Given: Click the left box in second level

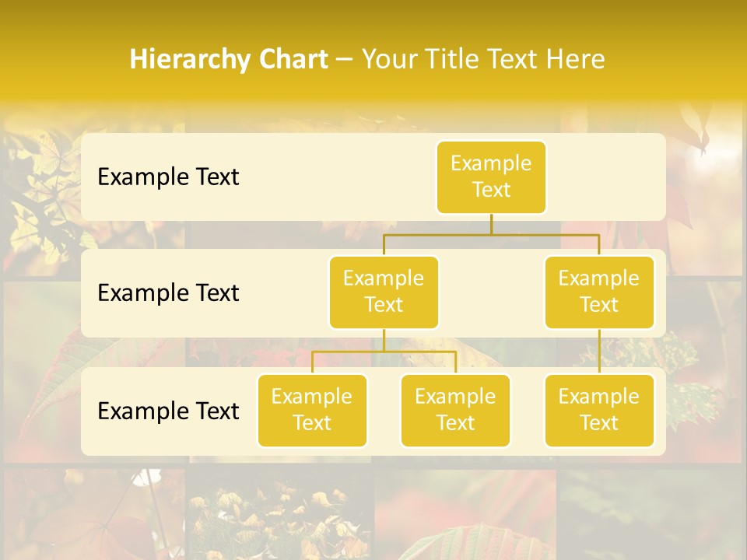Looking at the screenshot, I should [384, 292].
